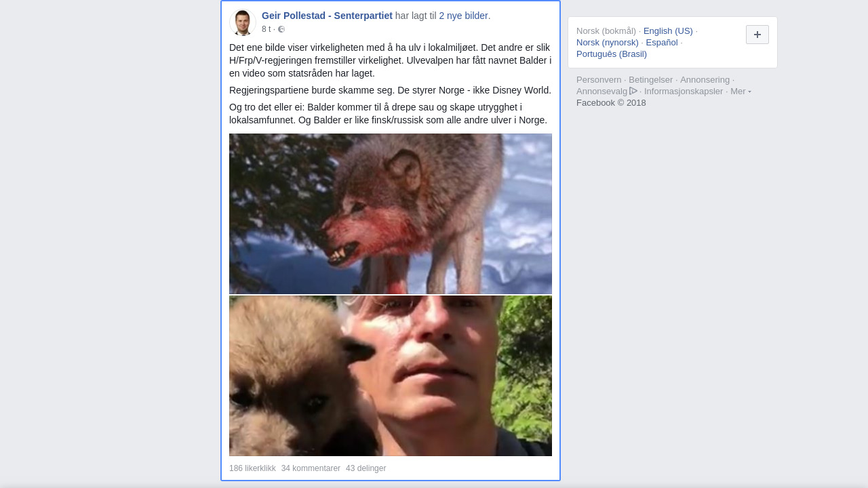Expand the Mer dropdown in footer
The image size is (868, 488).
click(741, 91)
